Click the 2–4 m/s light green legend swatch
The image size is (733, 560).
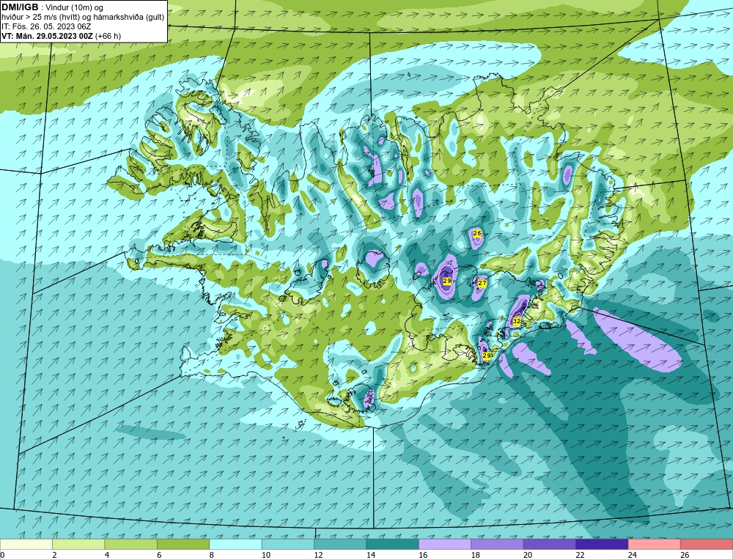coord(78,544)
